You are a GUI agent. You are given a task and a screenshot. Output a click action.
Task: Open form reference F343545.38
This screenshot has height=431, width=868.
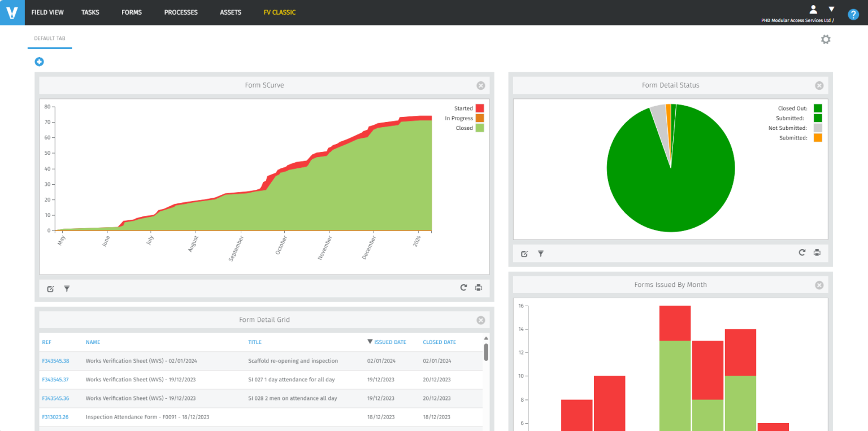(x=55, y=361)
